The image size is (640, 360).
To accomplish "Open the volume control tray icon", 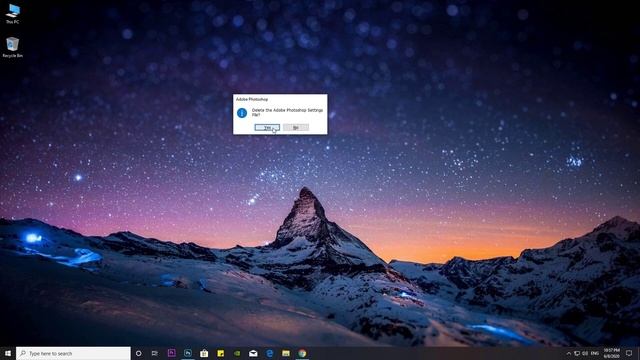I will click(585, 353).
